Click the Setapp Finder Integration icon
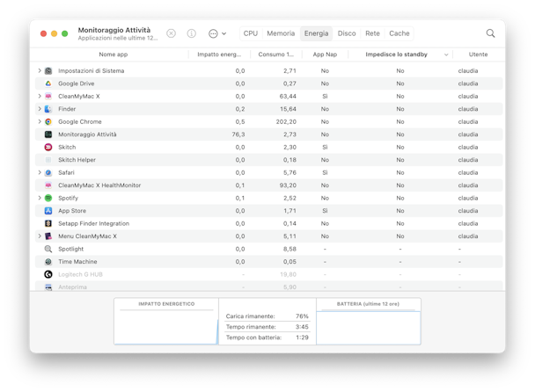Screen dimensions: 535x392 (x=48, y=223)
